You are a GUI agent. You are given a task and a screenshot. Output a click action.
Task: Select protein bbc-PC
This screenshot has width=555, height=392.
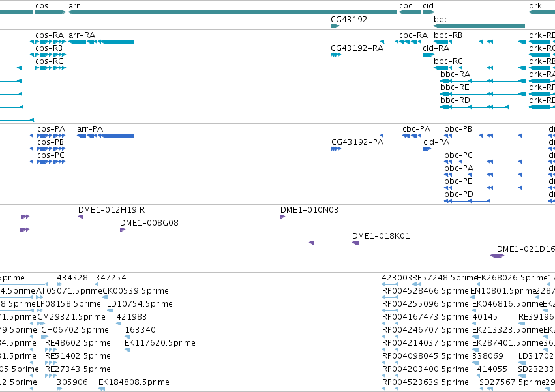[483, 162]
